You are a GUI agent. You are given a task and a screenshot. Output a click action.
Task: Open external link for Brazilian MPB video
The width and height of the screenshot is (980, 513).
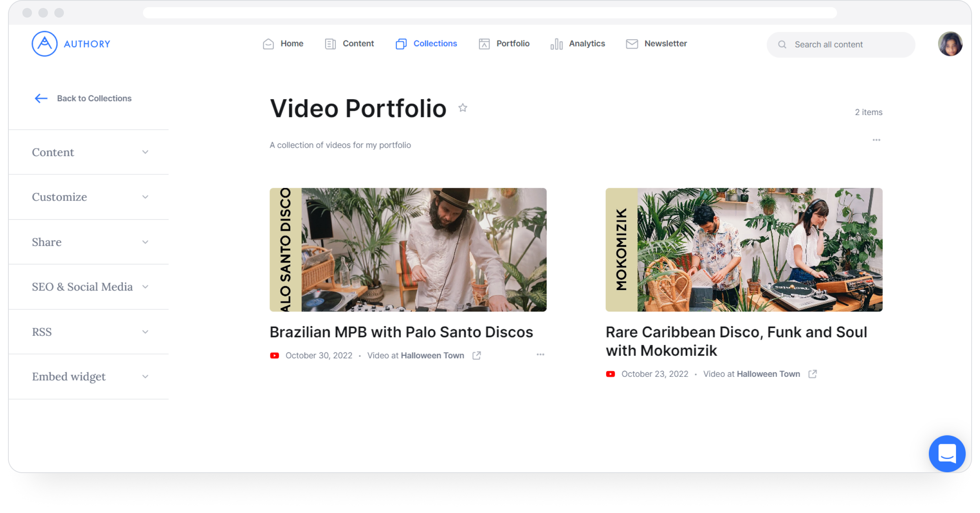pos(476,356)
